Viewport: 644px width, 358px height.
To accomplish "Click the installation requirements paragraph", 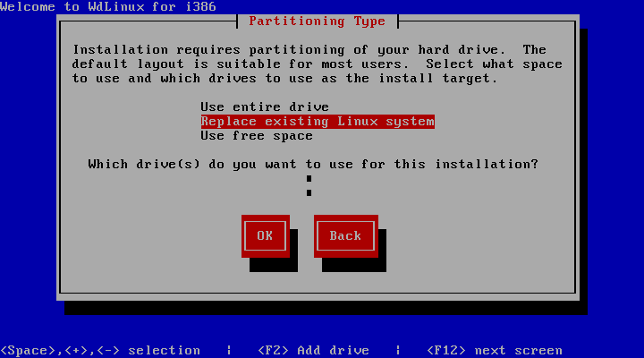I will coord(317,64).
